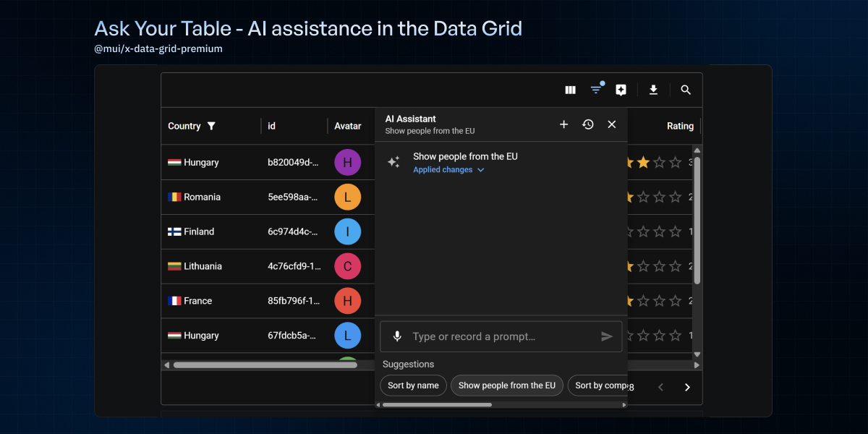
Task: Toggle the AI Assistant toolbar icon
Action: [x=621, y=90]
